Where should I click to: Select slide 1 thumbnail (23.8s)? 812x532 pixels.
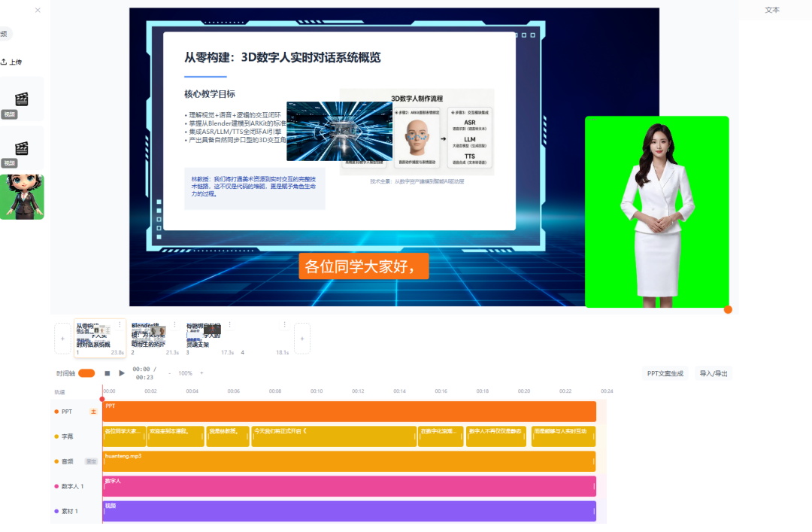(x=100, y=338)
